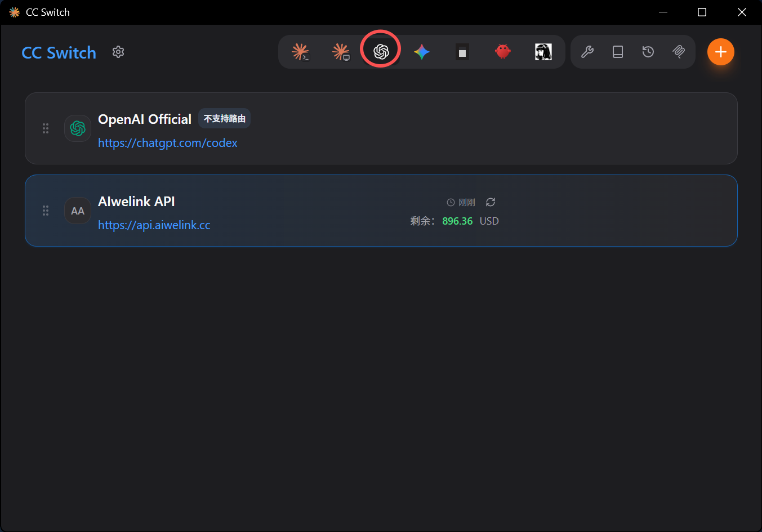
Task: Select the white square app icon
Action: (462, 52)
